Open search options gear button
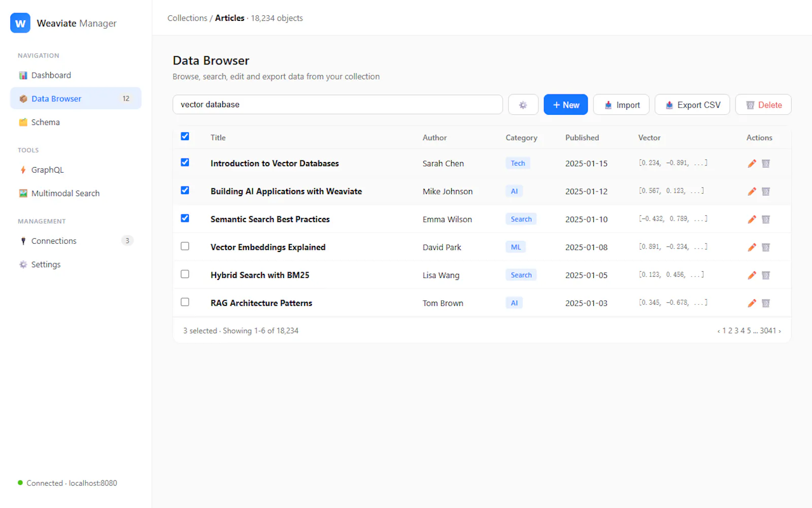This screenshot has width=812, height=508. [x=523, y=105]
